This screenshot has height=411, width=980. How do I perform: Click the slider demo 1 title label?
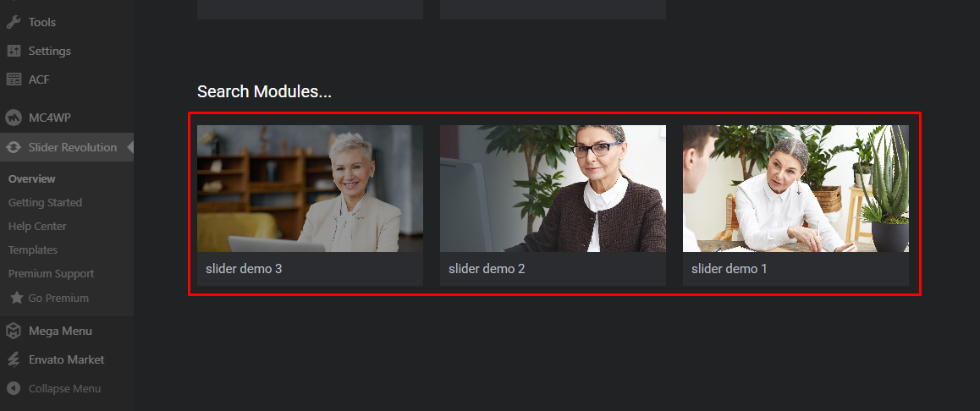coord(729,269)
